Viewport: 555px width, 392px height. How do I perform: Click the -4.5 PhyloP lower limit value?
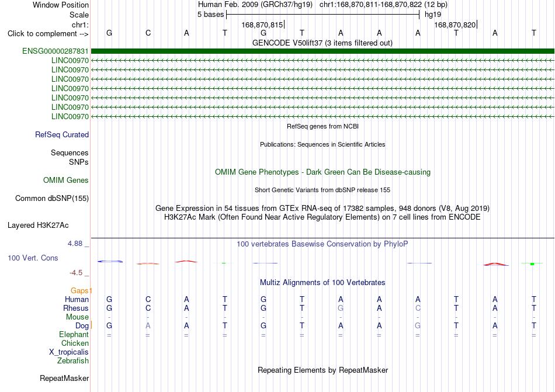(76, 272)
